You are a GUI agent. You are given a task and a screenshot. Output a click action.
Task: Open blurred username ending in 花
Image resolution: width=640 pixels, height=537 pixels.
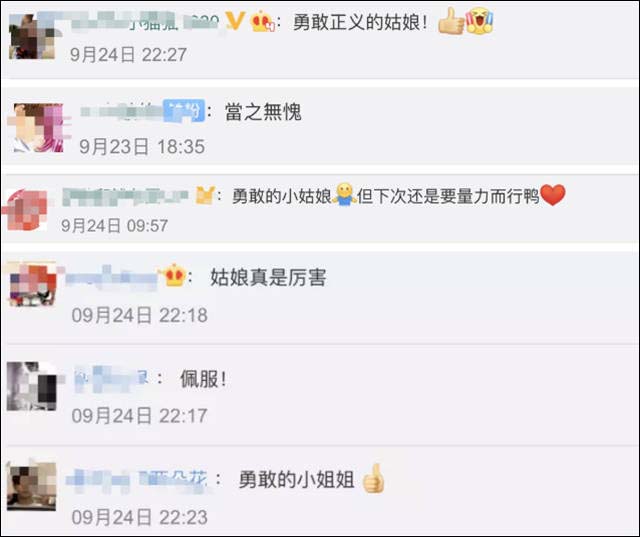pyautogui.click(x=137, y=478)
